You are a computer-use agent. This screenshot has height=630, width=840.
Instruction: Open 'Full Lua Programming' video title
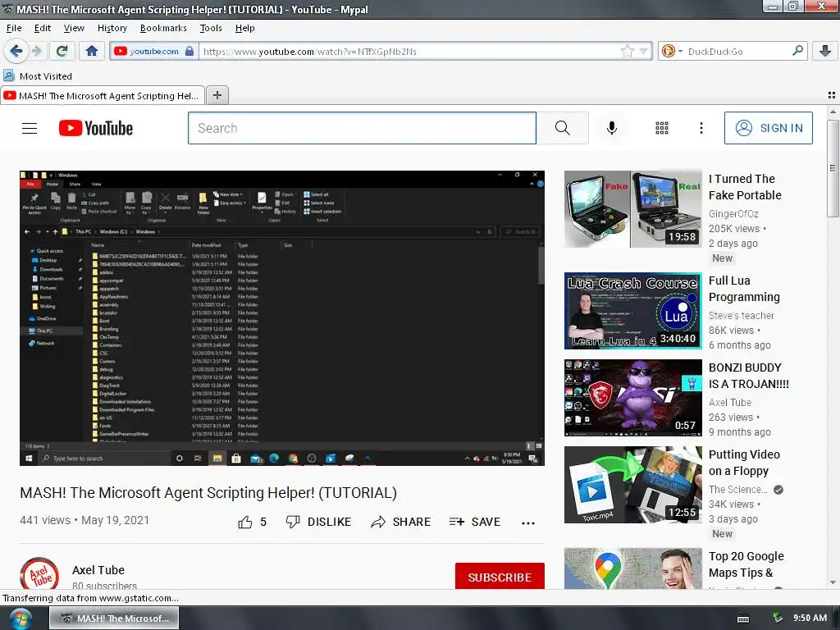[x=744, y=289]
